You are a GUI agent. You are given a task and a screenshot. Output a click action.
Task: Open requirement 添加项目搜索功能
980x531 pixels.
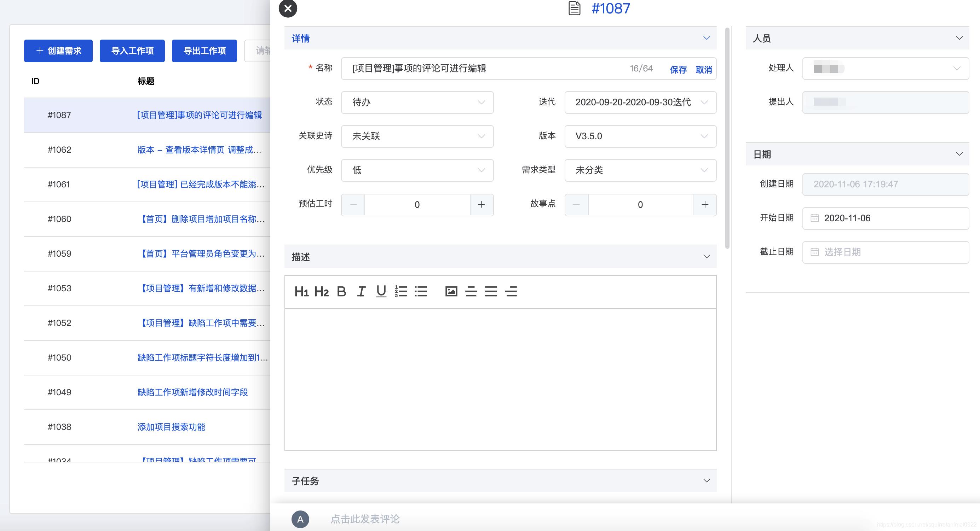click(171, 427)
